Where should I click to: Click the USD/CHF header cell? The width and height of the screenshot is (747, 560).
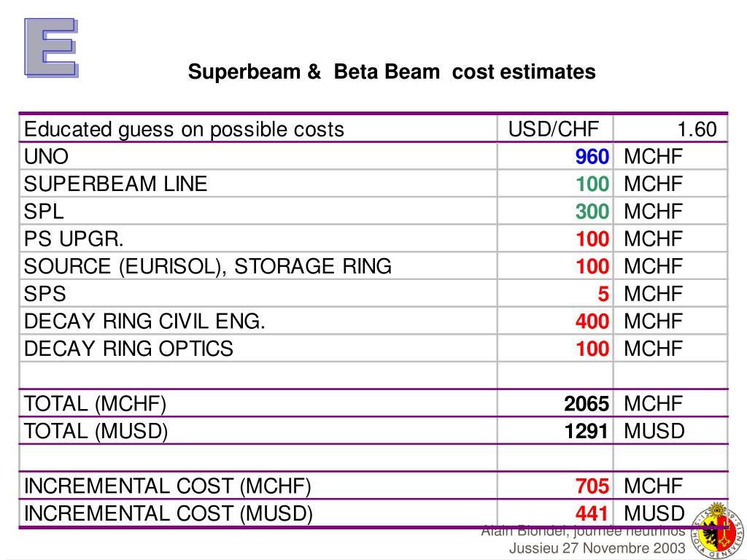pos(554,129)
